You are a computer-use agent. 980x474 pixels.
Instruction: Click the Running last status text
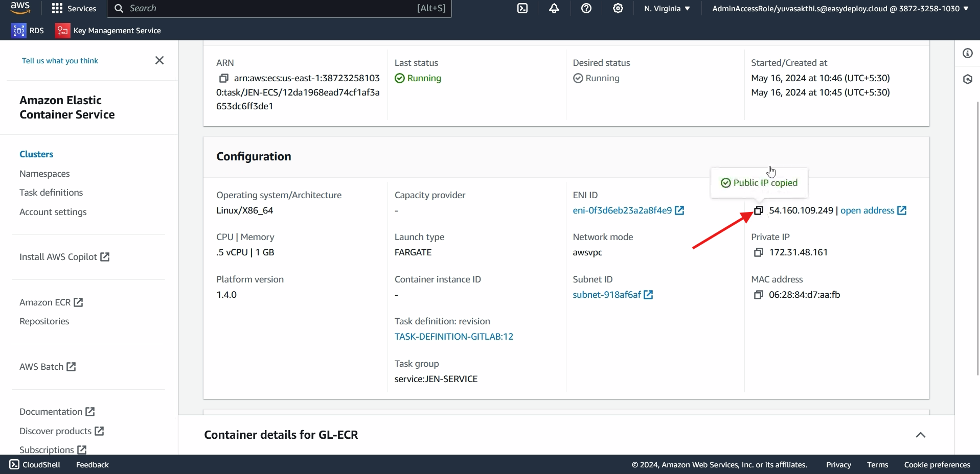[x=424, y=78]
